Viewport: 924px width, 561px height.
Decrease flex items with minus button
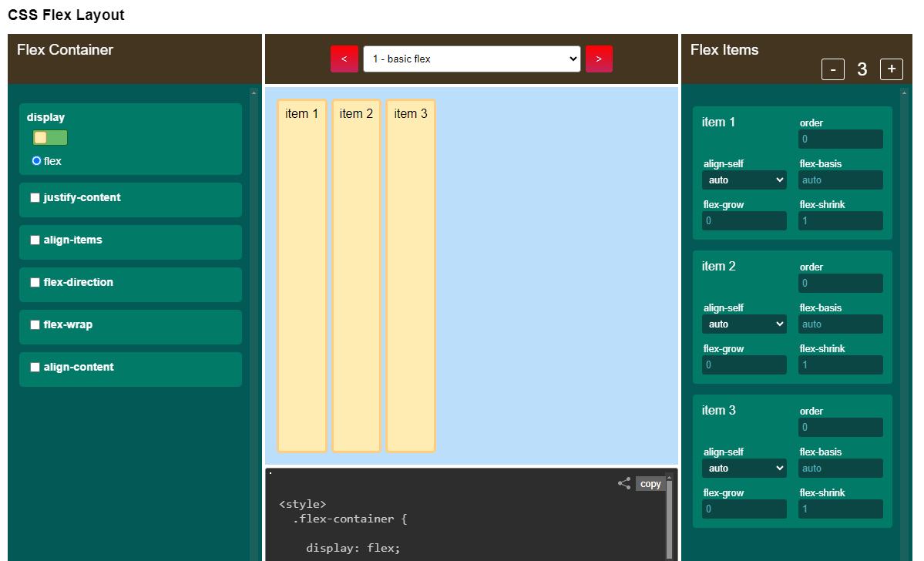833,69
